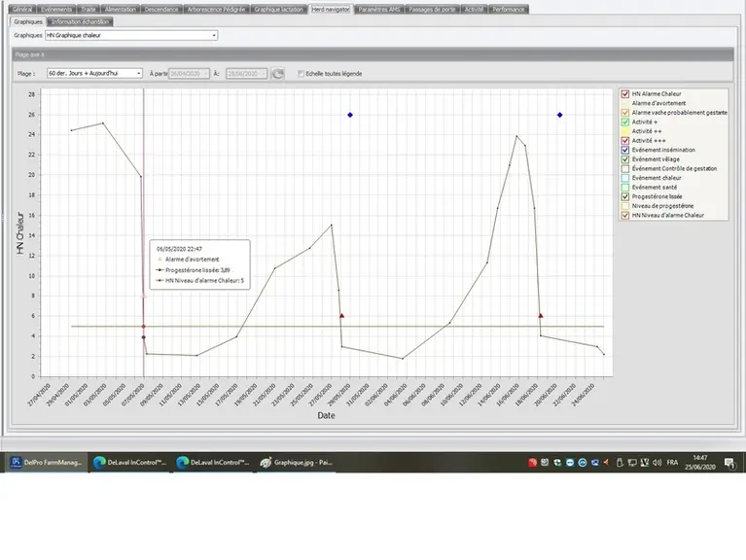This screenshot has height=560, width=746.
Task: Toggle Événement Contrôle de gestation checkbox
Action: (x=625, y=169)
